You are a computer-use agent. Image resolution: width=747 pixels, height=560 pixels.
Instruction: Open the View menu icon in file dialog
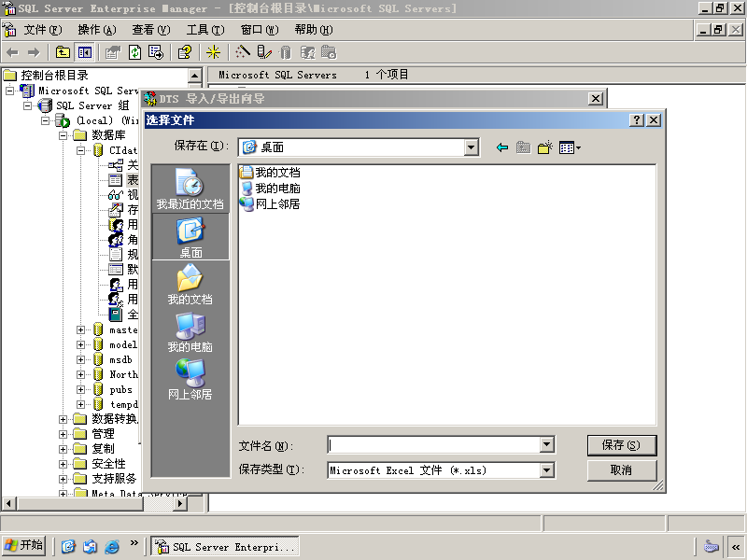[570, 147]
